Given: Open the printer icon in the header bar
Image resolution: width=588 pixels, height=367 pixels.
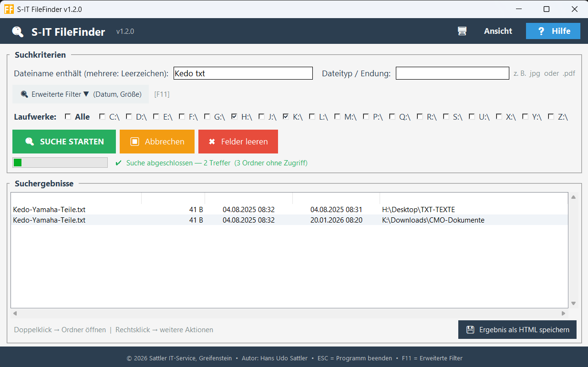Looking at the screenshot, I should tap(462, 31).
